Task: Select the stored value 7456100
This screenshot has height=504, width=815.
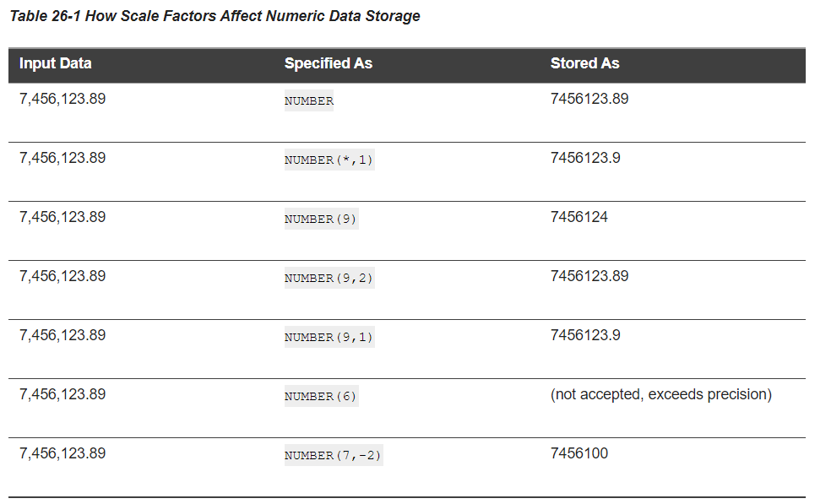Action: pyautogui.click(x=579, y=453)
